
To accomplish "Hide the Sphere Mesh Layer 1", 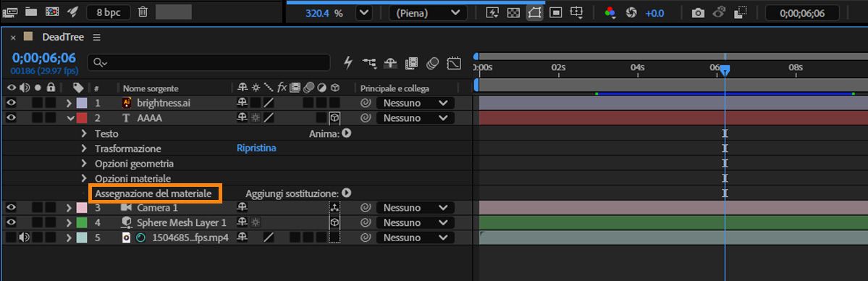I will pyautogui.click(x=11, y=222).
